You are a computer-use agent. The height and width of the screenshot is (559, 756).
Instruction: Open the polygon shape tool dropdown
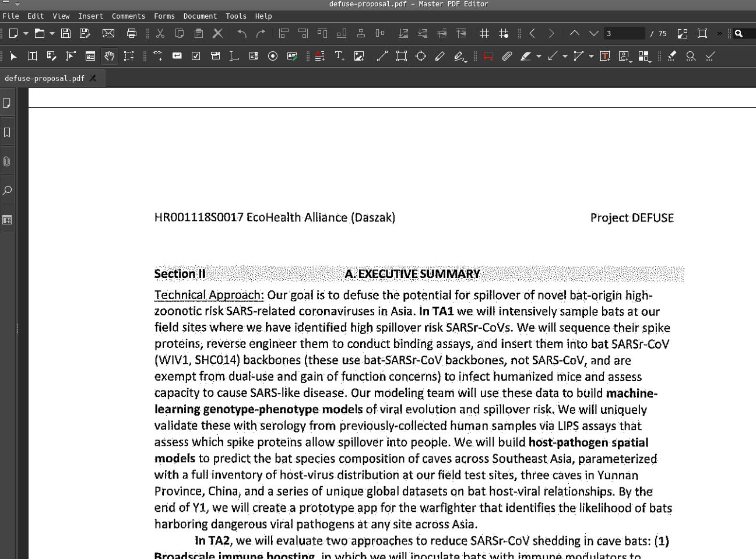click(592, 57)
